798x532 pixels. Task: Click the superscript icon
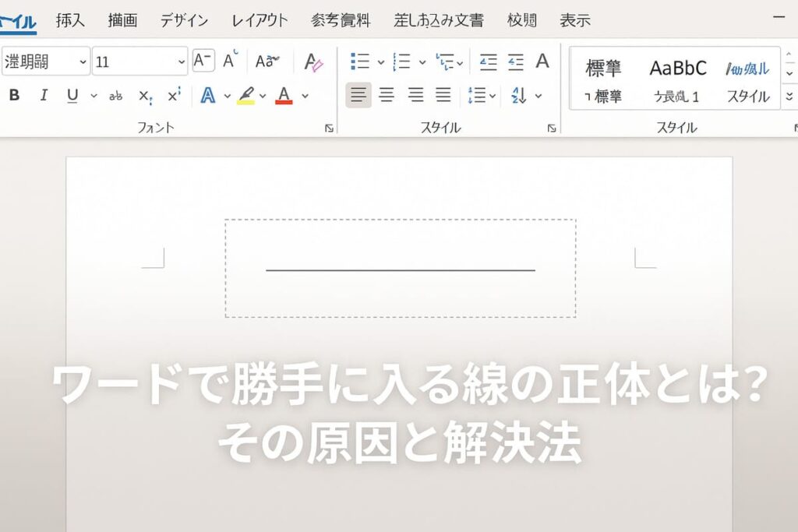[174, 96]
